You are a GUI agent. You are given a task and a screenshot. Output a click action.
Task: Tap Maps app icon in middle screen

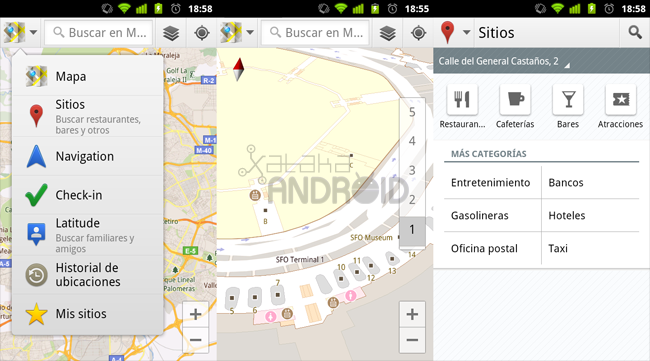coord(231,32)
